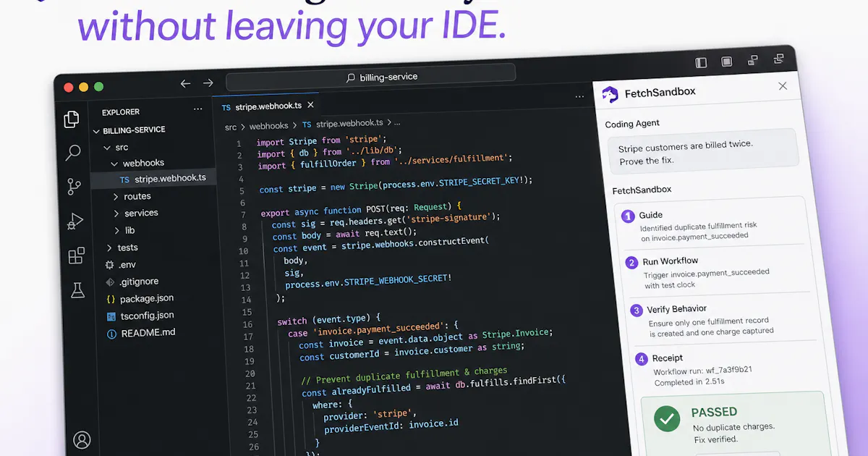Viewport: 868px width, 456px height.
Task: Click "Completed in 2.51s" text
Action: pos(689,381)
